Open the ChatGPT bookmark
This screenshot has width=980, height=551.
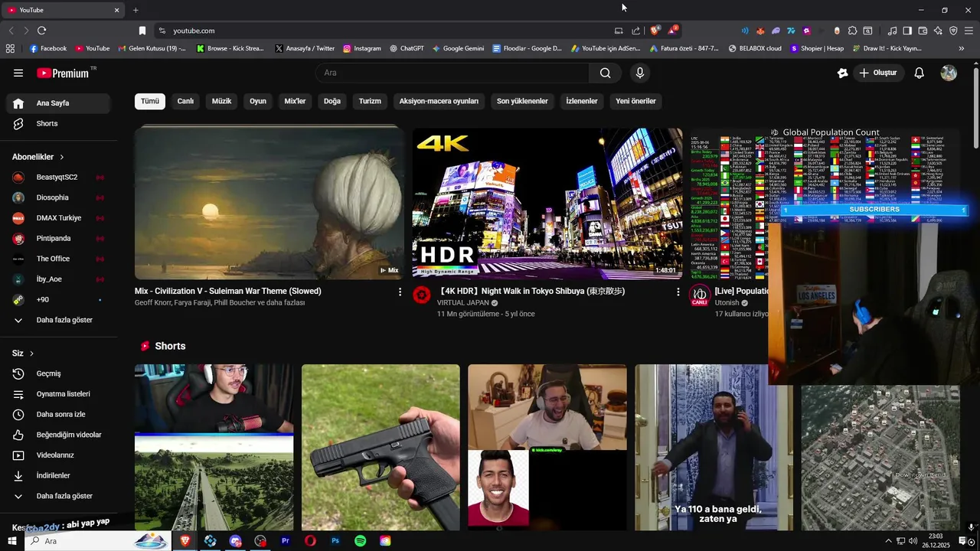coord(406,48)
